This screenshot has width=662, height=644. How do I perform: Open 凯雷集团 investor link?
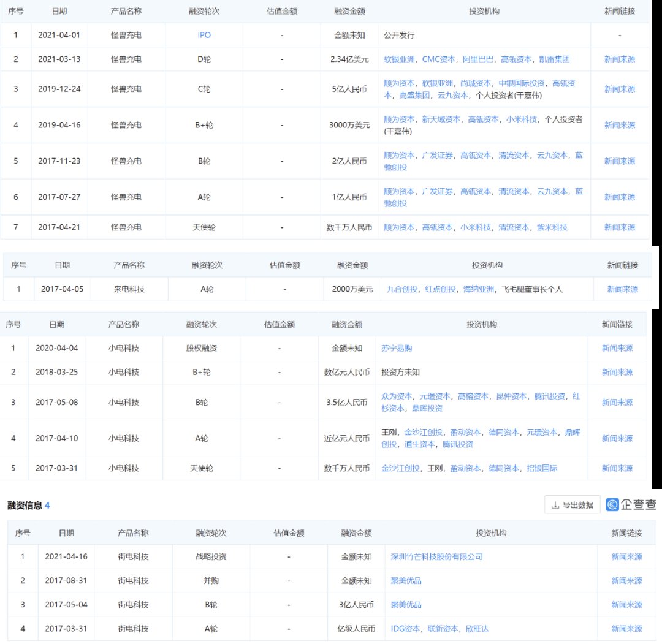554,59
